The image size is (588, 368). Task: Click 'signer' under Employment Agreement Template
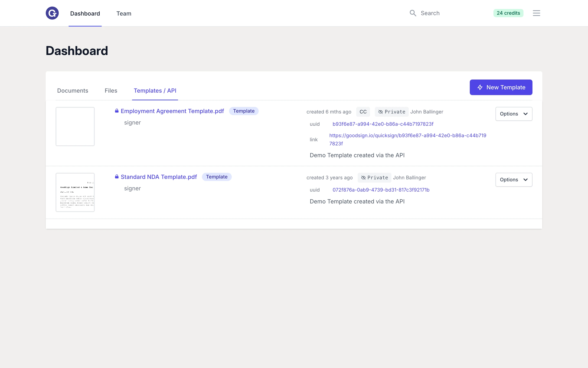point(133,122)
